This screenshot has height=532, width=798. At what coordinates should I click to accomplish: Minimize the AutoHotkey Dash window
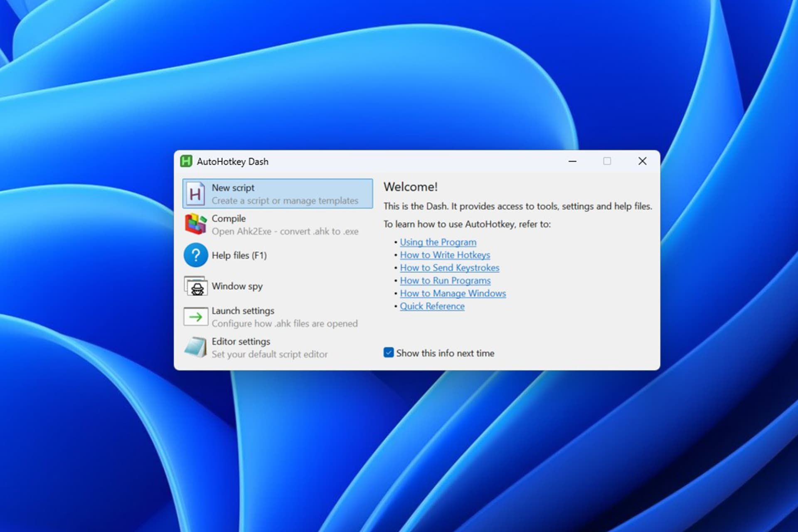click(x=572, y=161)
